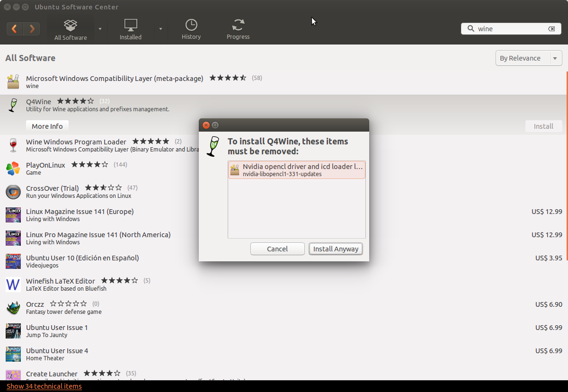The width and height of the screenshot is (568, 392).
Task: Click Cancel in the Q4Wine dialog
Action: click(x=277, y=249)
